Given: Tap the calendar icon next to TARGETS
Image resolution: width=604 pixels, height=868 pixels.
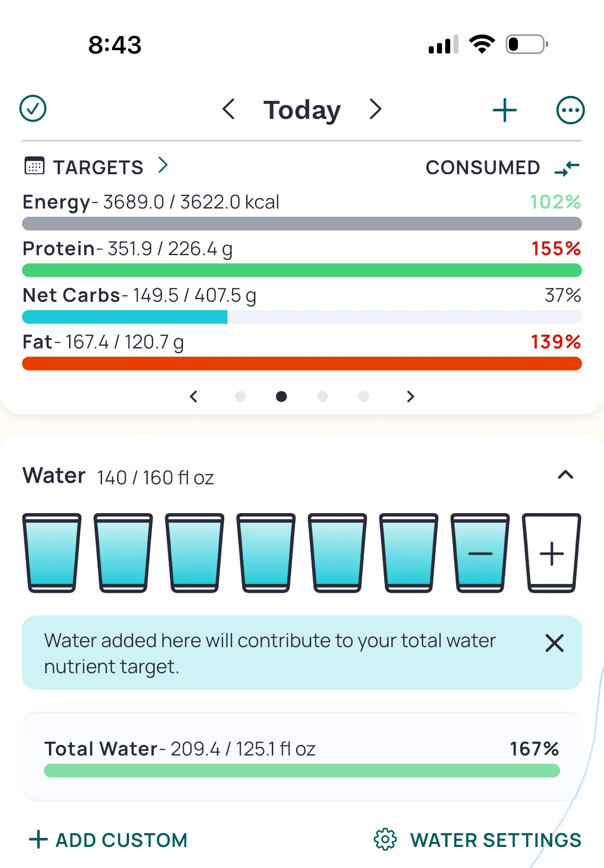Looking at the screenshot, I should (x=34, y=166).
